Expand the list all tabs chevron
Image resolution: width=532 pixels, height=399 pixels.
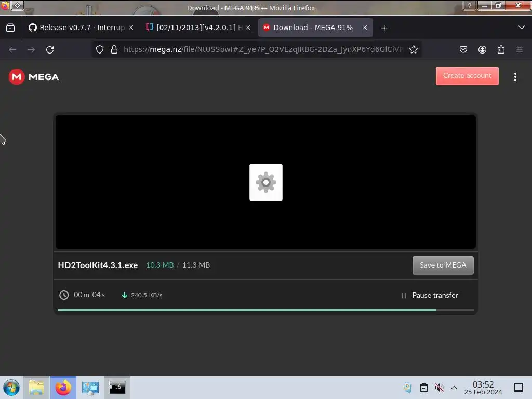point(522,28)
